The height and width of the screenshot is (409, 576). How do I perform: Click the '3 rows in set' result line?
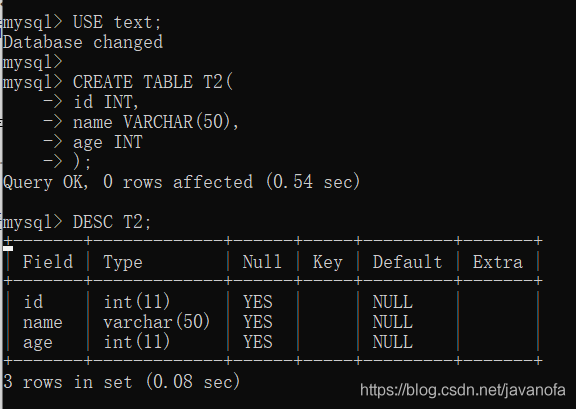pos(122,381)
